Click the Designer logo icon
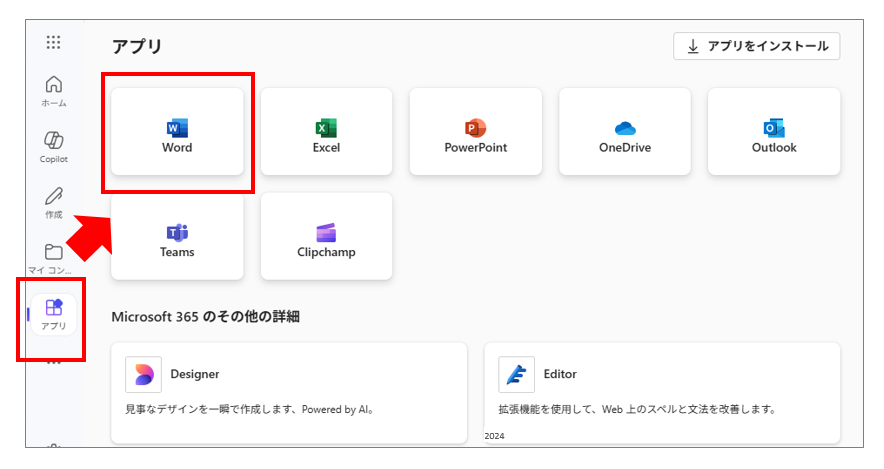 (x=143, y=374)
